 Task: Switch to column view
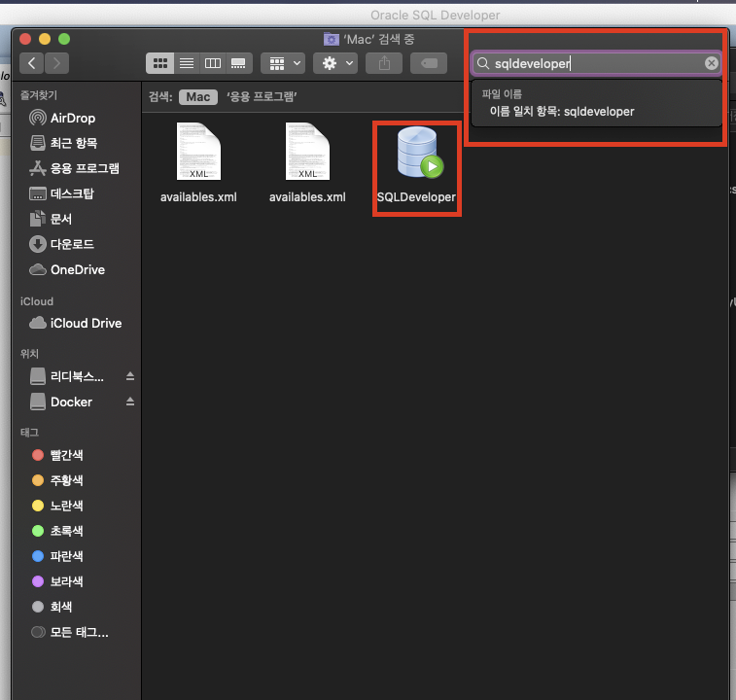tap(213, 63)
